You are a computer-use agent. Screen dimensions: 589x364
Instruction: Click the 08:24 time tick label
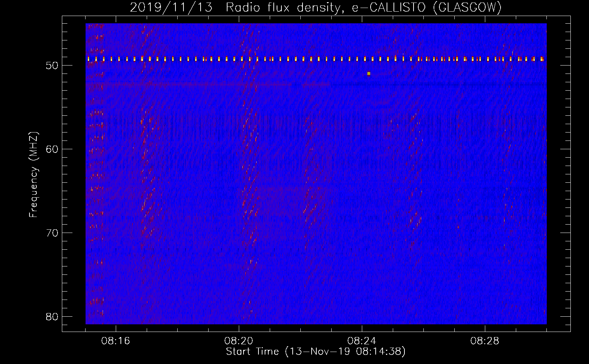coord(362,341)
